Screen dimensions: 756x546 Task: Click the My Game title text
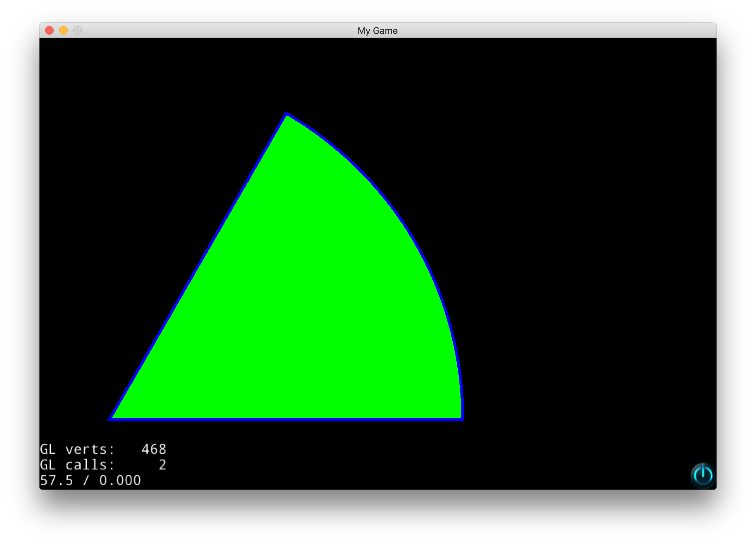tap(377, 31)
